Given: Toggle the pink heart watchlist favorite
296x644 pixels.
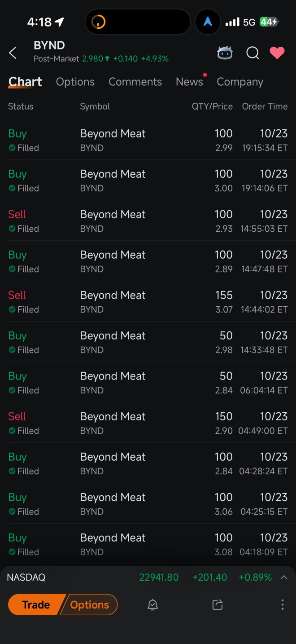Looking at the screenshot, I should point(277,53).
